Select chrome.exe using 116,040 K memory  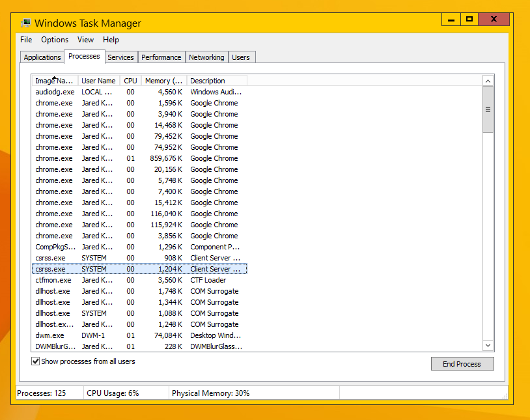(x=139, y=214)
